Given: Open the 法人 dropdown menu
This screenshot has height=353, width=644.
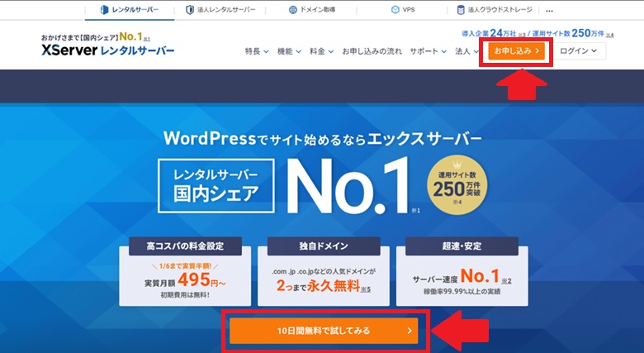Looking at the screenshot, I should point(467,51).
